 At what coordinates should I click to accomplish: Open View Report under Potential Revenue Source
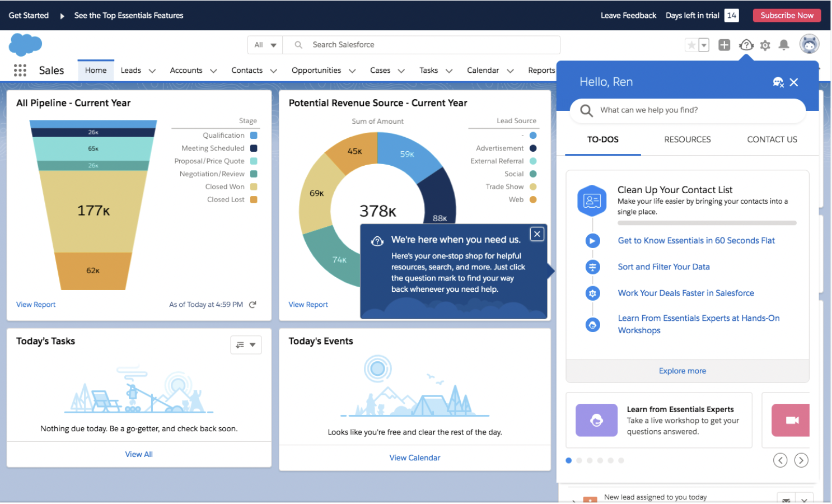pyautogui.click(x=308, y=305)
